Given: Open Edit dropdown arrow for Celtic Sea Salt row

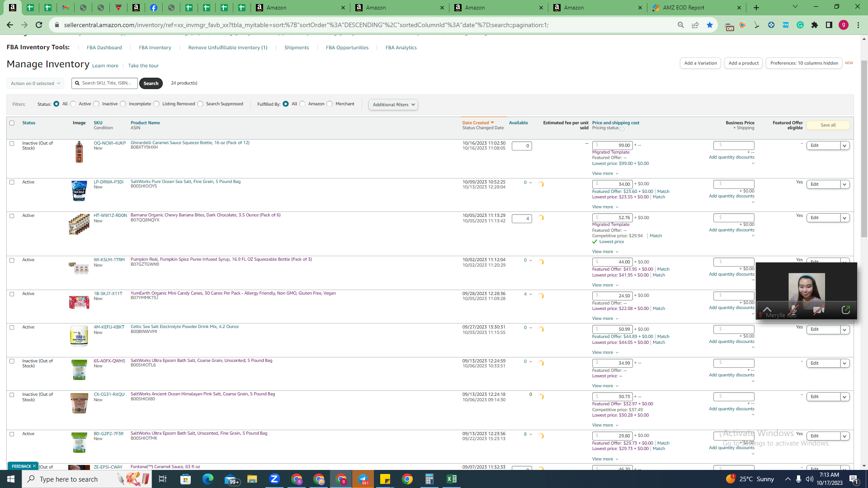Looking at the screenshot, I should pos(844,330).
